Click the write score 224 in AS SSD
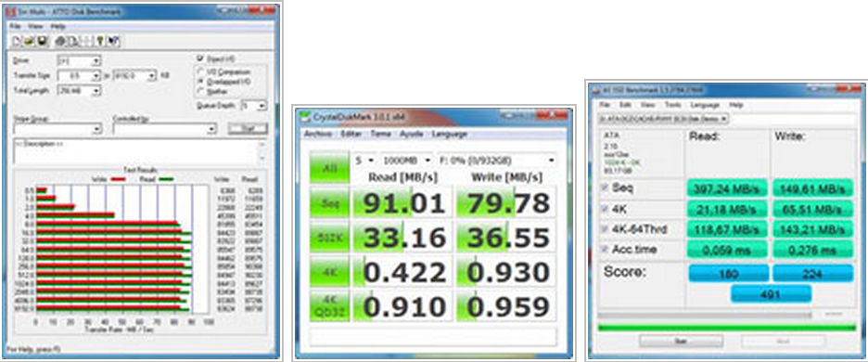The height and width of the screenshot is (362, 868). pyautogui.click(x=813, y=273)
